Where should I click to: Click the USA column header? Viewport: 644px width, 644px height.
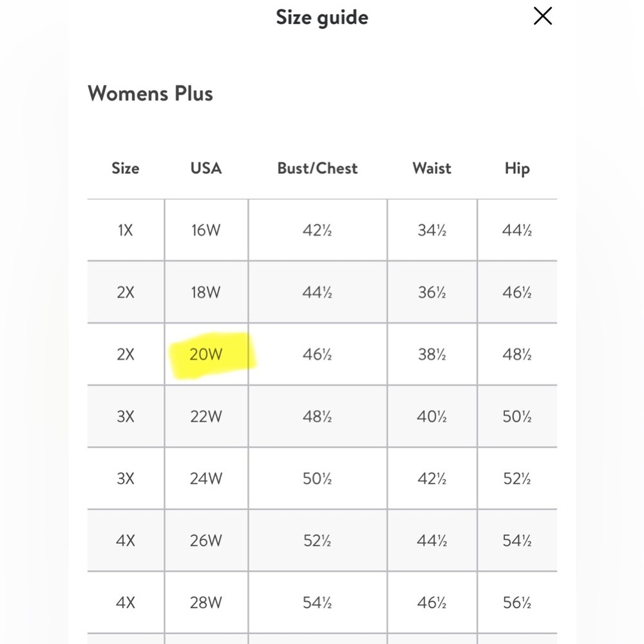click(x=206, y=168)
